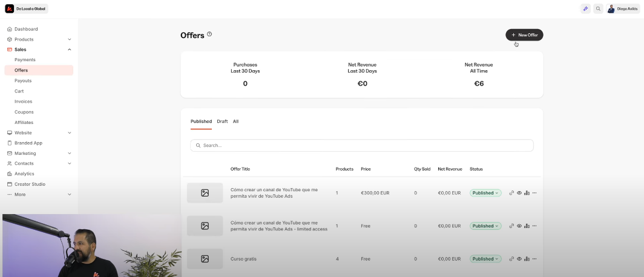Preview Curso gratis offer with eye icon
The image size is (644, 277).
click(x=519, y=259)
